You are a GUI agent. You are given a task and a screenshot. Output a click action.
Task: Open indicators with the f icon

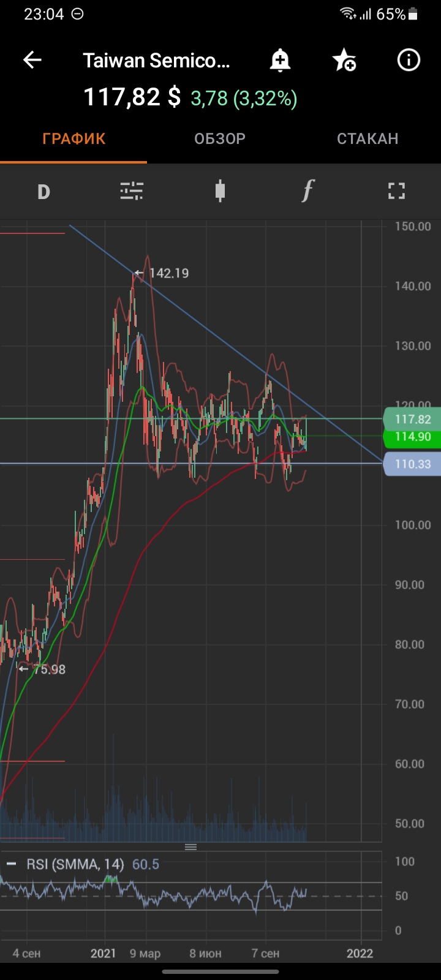308,191
